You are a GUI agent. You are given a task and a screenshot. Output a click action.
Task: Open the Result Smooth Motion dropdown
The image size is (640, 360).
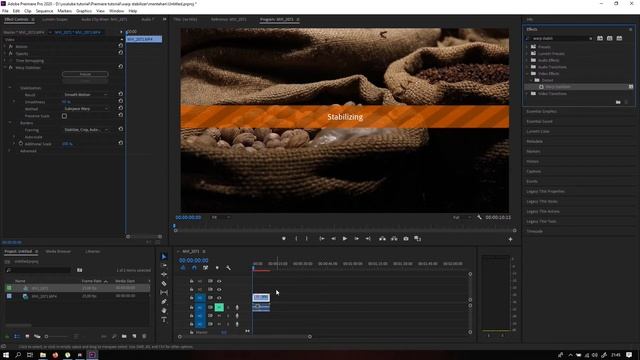[x=86, y=95]
